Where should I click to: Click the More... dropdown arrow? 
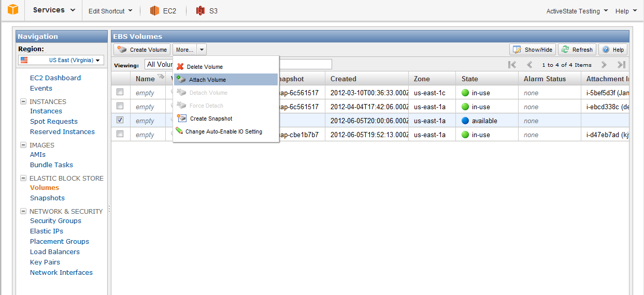click(202, 50)
